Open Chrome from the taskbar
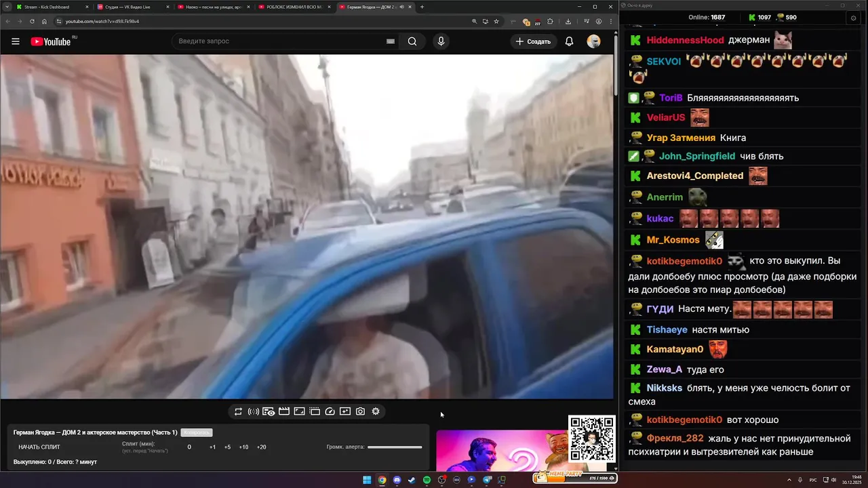Screen dimensions: 868x488 [x=382, y=480]
